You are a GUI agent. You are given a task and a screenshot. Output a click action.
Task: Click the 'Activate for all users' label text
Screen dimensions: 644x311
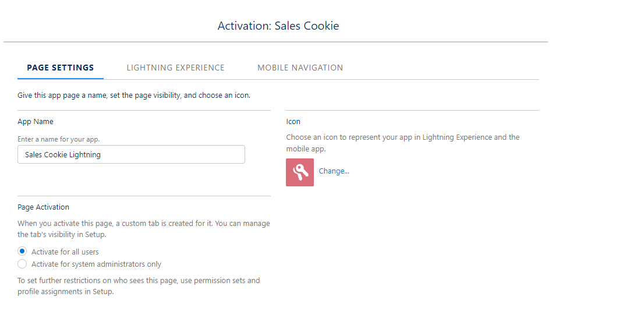click(x=65, y=252)
